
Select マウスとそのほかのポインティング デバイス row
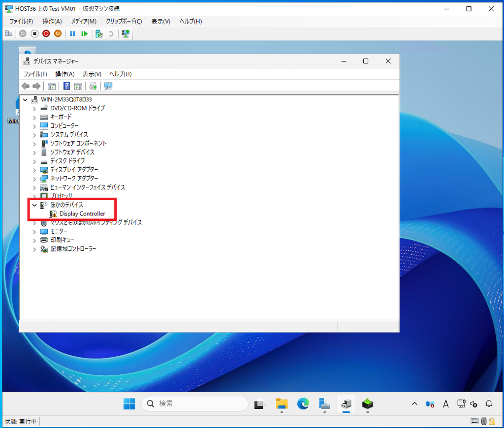[x=96, y=222]
